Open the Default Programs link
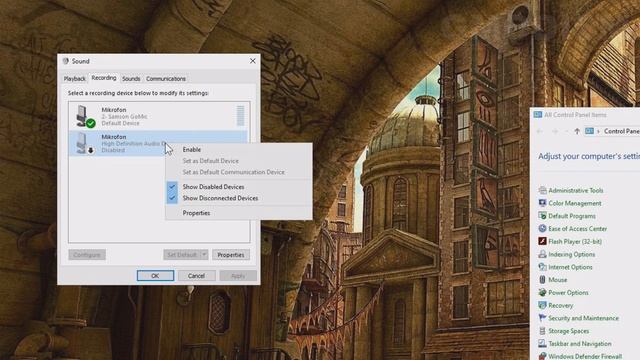Screen dimensions: 640x360 click(572, 216)
